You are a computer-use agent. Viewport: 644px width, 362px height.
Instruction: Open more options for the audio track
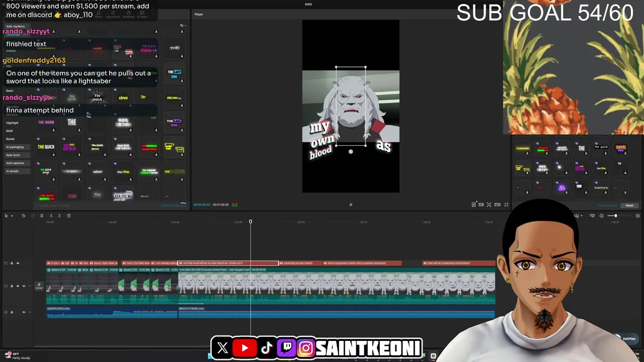tap(30, 312)
